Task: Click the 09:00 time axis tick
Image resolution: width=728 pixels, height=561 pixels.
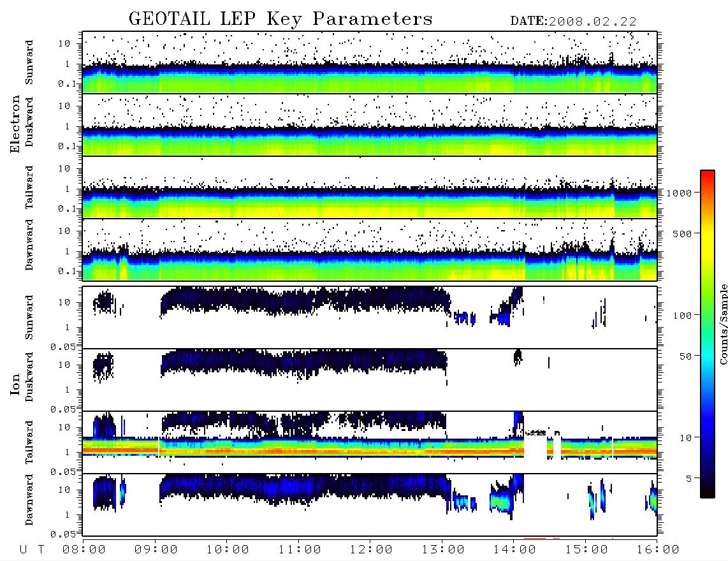Action: point(156,550)
